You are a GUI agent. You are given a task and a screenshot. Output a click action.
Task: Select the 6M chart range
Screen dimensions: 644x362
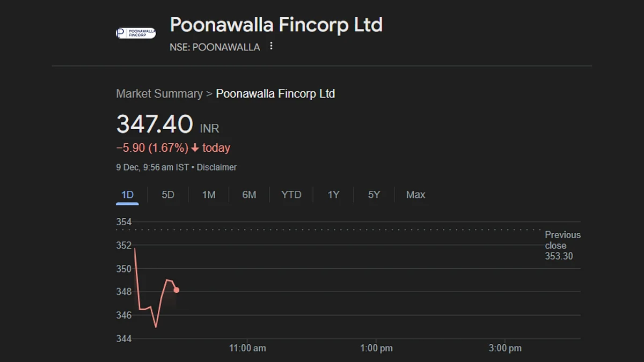click(x=249, y=195)
